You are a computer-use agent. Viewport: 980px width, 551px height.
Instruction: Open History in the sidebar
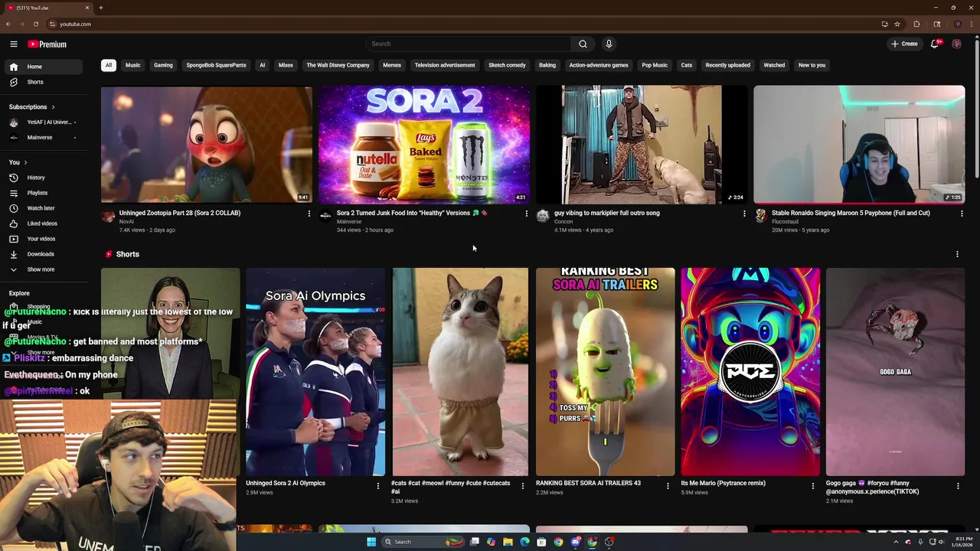pos(42,178)
